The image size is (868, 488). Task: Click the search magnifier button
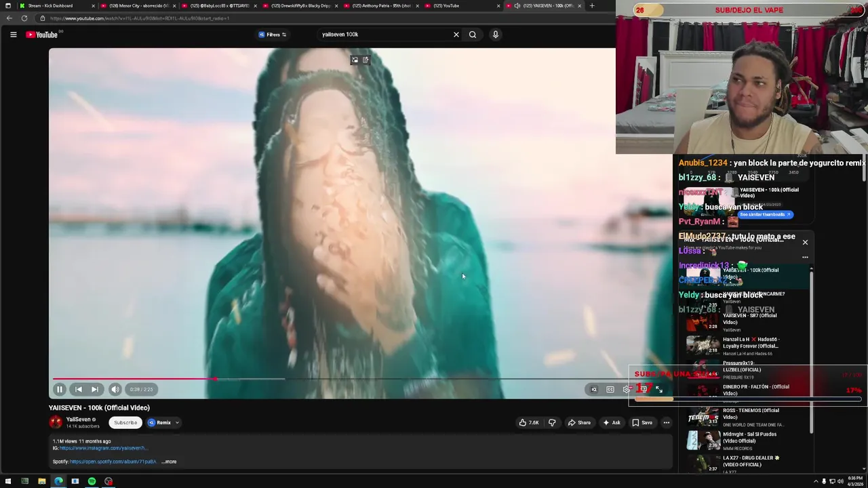[473, 35]
